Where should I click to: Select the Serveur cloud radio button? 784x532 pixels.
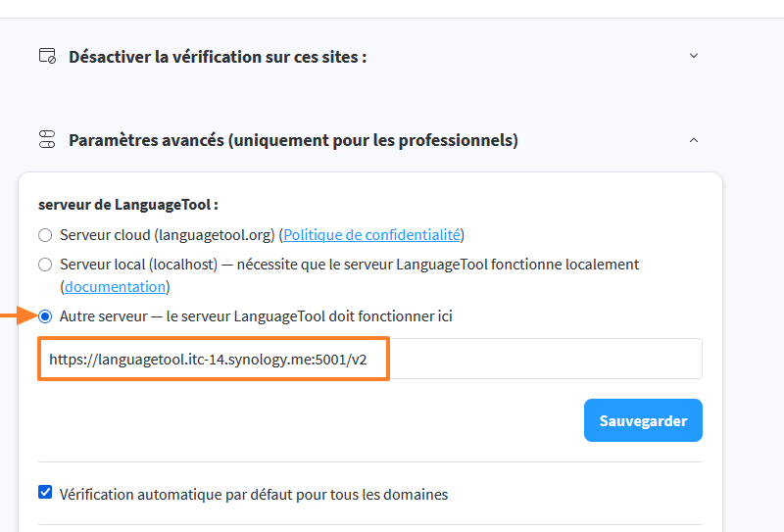pyautogui.click(x=45, y=235)
